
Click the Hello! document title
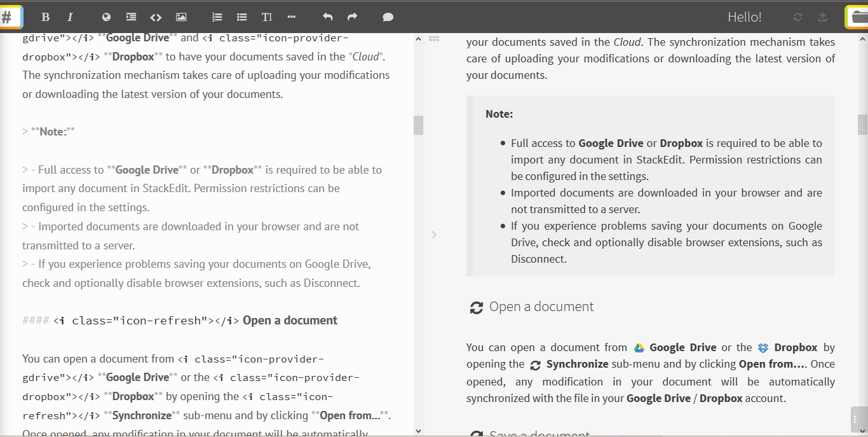click(745, 17)
